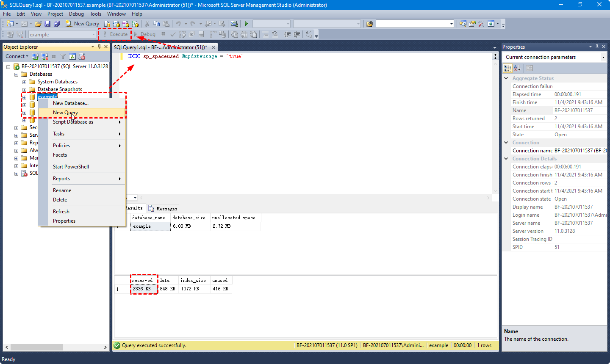
Task: Switch to Categorized view in Properties
Action: click(507, 68)
